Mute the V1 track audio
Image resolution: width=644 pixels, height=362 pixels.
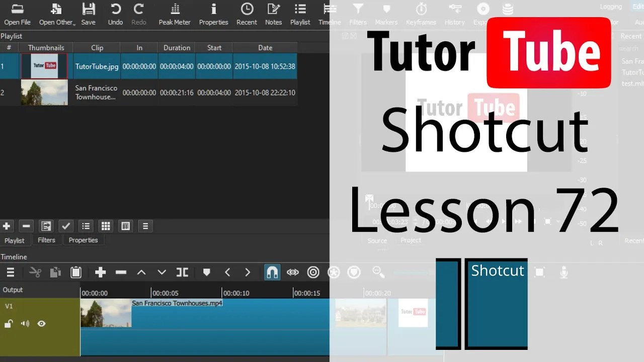tap(25, 324)
